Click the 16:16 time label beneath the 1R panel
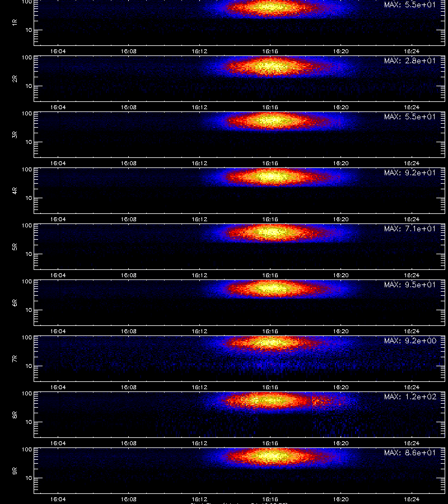The height and width of the screenshot is (504, 448). point(270,52)
